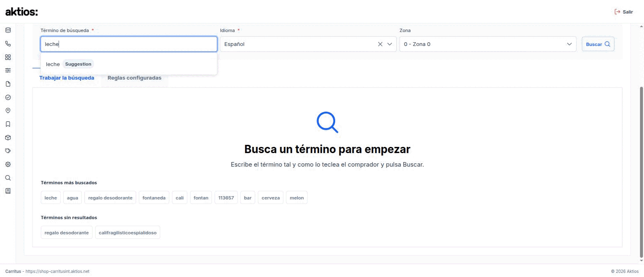Click the footer text 'https://shop-carritusint.aktios.net'
The height and width of the screenshot is (277, 644).
57,271
